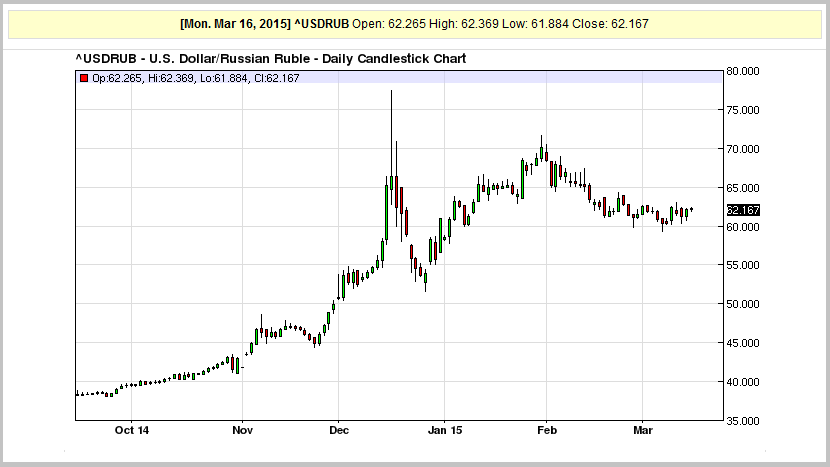Viewport: 830px width, 467px height.
Task: Click the yellow header quote summary bar
Action: pos(414,24)
